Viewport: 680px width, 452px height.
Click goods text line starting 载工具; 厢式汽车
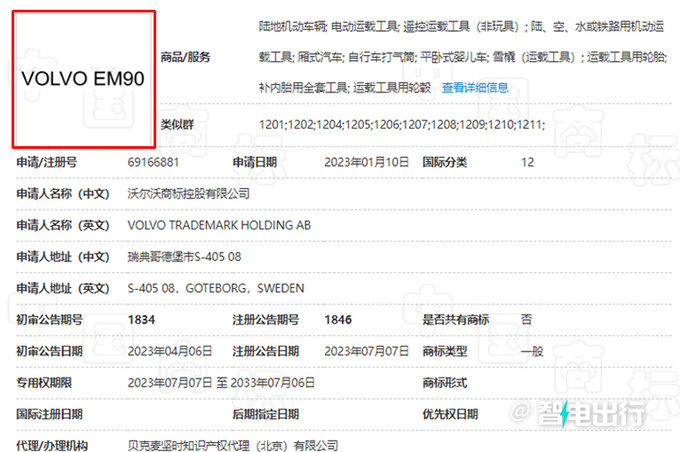(x=463, y=57)
